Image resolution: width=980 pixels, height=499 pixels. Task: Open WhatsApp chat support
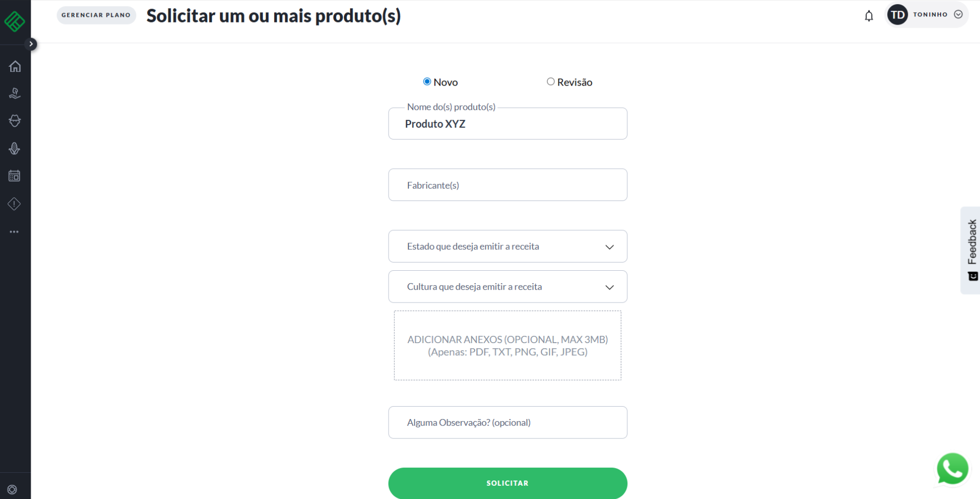pyautogui.click(x=952, y=469)
